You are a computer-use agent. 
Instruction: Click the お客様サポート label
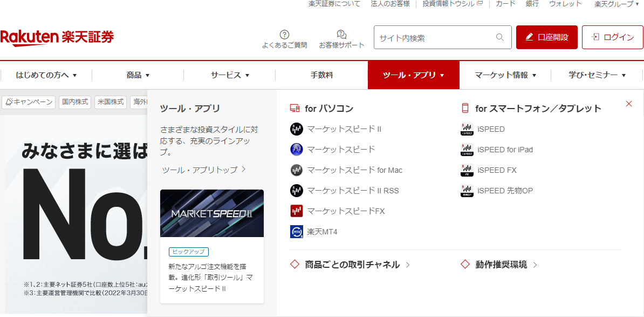[x=342, y=45]
